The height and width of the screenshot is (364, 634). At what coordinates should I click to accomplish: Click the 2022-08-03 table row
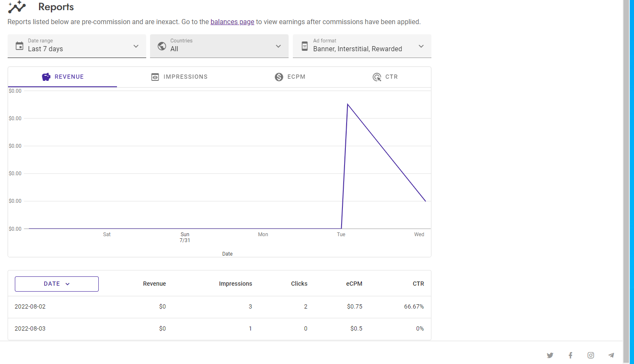pyautogui.click(x=219, y=329)
